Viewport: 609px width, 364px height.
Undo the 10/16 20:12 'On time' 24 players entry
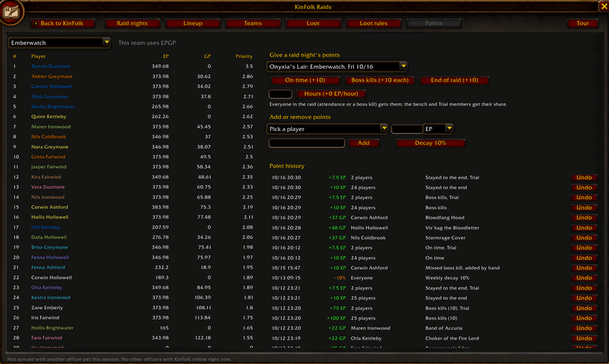click(x=584, y=258)
